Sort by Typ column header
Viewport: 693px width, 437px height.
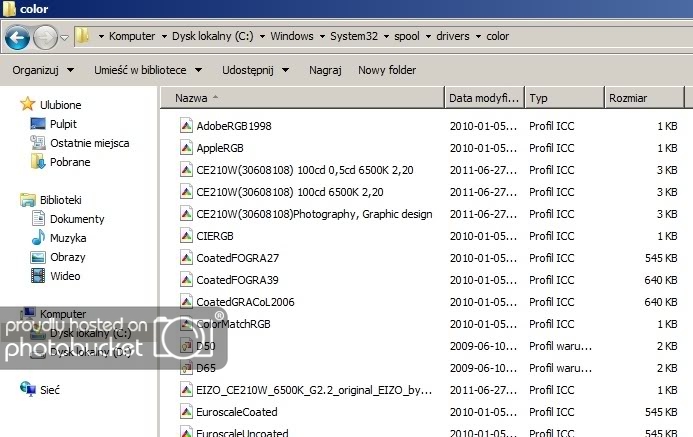point(564,98)
